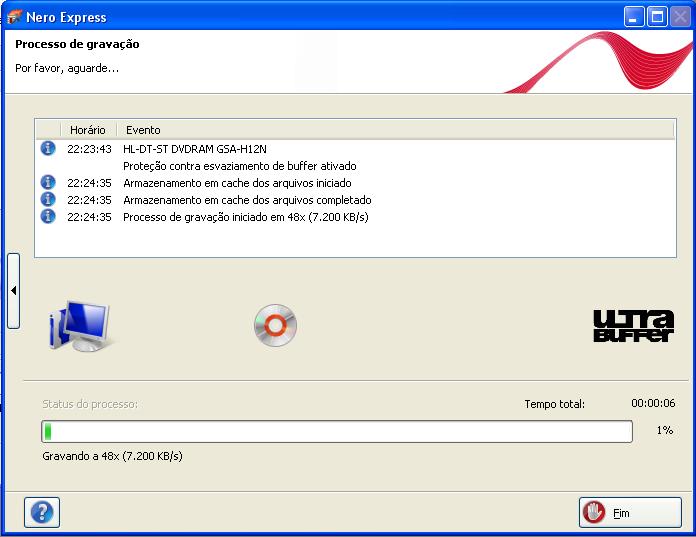The width and height of the screenshot is (696, 537).
Task: Select the HL-DT-ST DVDRAM GSA-H12N row
Action: [x=355, y=149]
